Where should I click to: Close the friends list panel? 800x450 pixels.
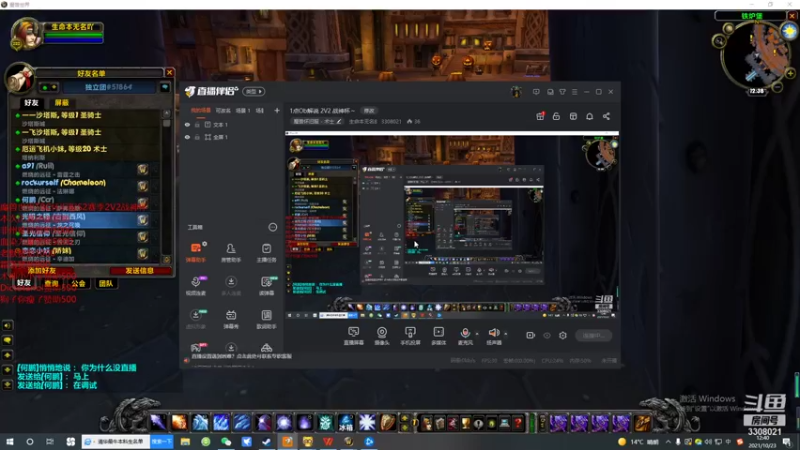point(169,72)
